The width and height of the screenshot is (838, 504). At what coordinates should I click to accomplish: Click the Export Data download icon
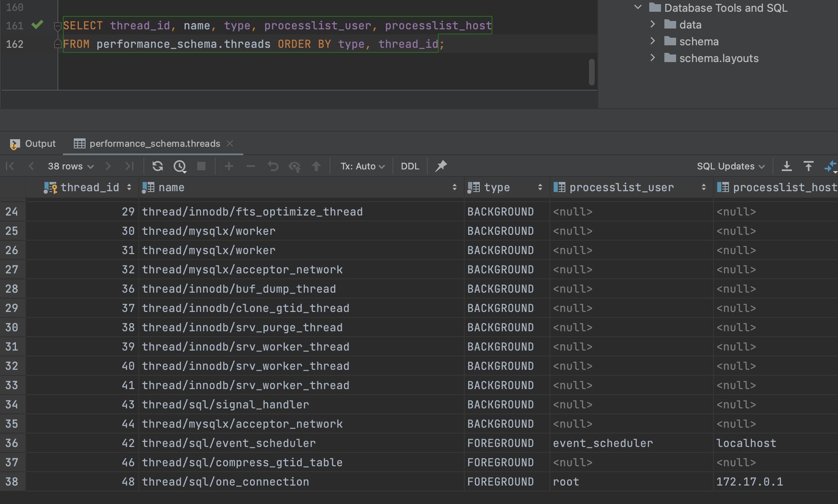coord(787,166)
